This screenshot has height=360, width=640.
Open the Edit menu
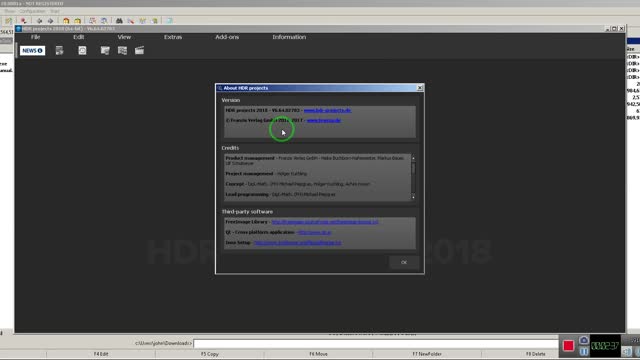[78, 37]
